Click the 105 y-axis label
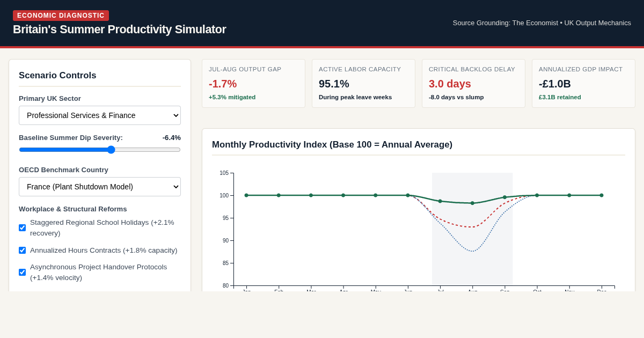 [224, 173]
